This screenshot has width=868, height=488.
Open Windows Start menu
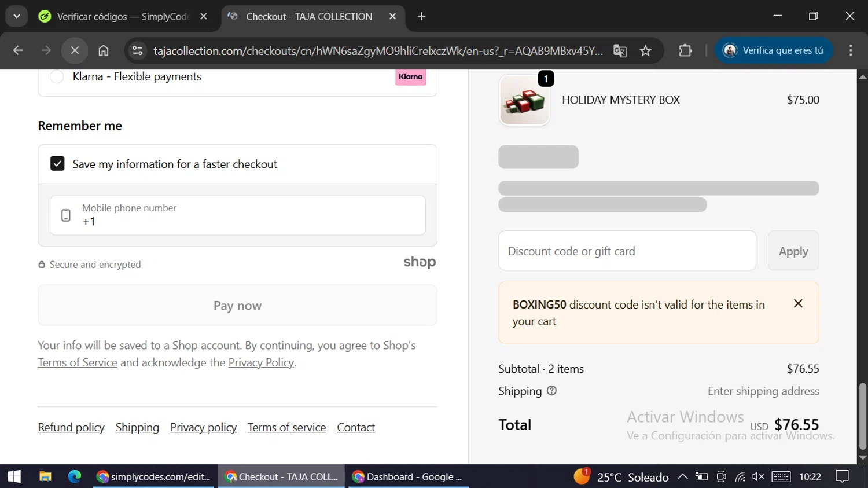point(14,476)
